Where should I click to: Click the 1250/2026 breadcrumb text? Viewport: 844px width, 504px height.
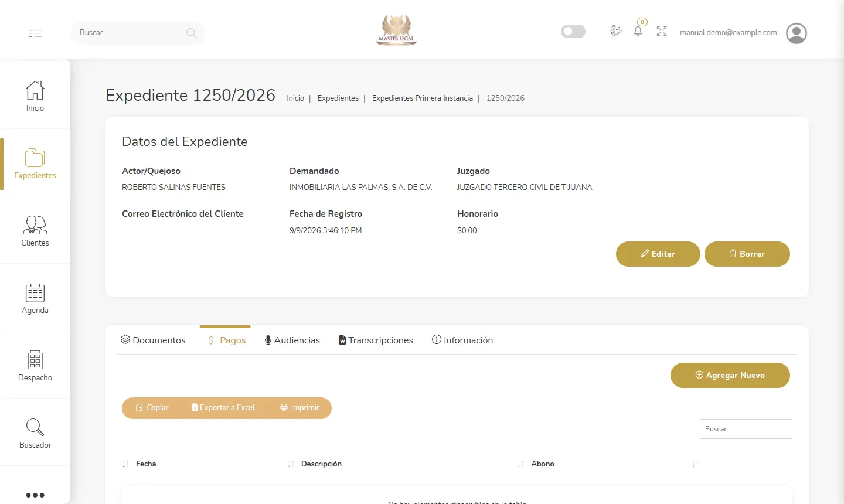505,98
